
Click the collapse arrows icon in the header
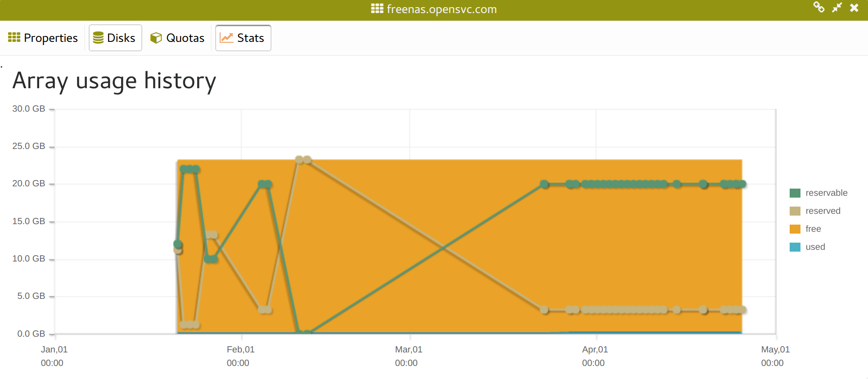[x=836, y=8]
